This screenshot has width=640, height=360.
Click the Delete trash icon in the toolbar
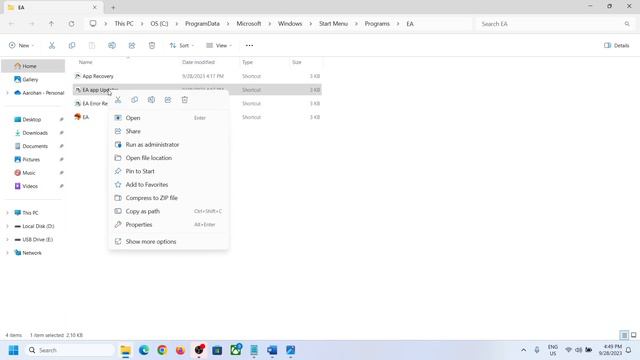[x=152, y=45]
